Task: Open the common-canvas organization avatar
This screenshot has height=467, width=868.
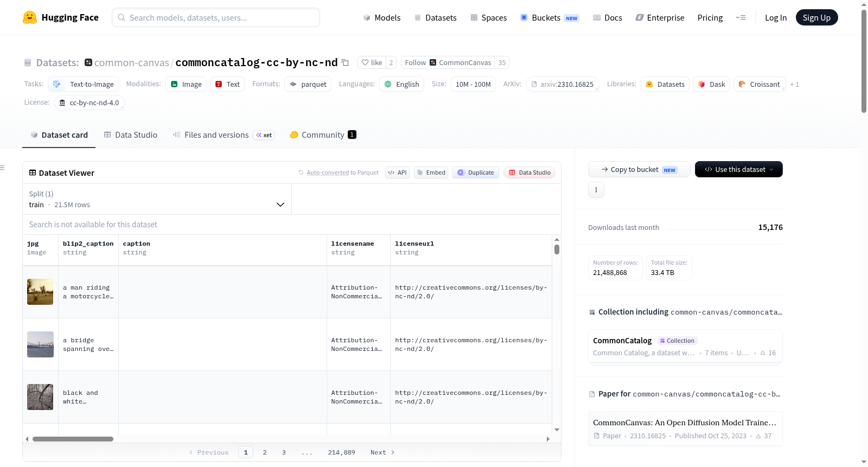Action: point(88,62)
